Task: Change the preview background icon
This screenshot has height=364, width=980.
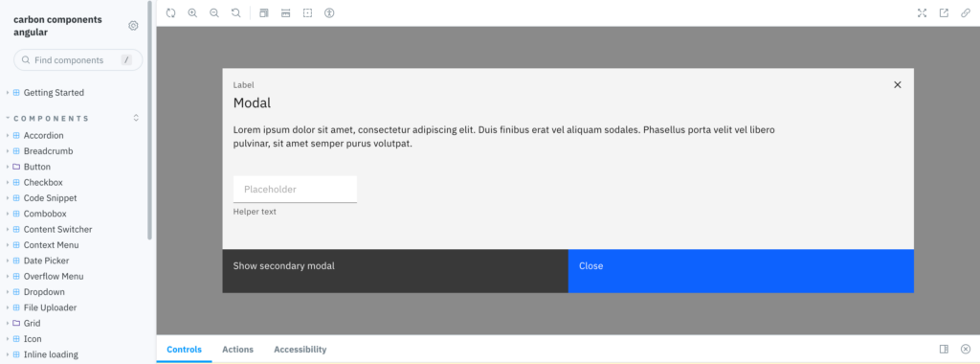Action: coord(264,12)
